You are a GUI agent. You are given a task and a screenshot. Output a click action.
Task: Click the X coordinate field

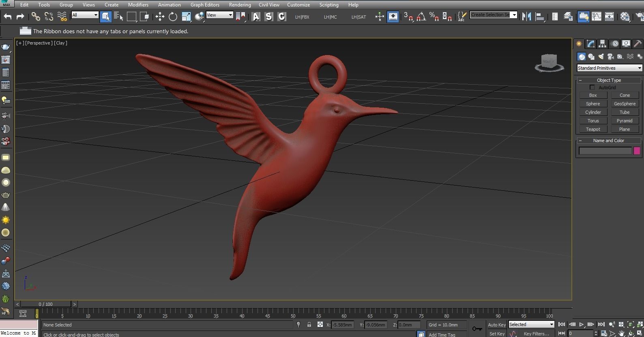point(342,325)
